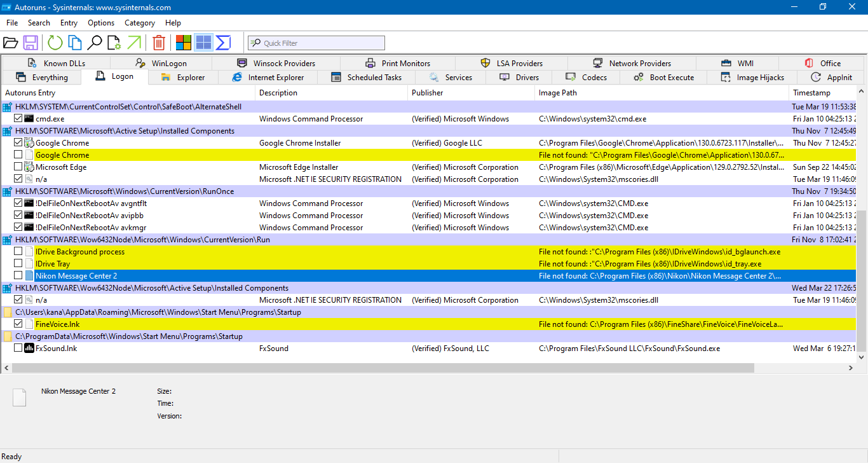Screen dimensions: 868x463
Task: Open the Category menu
Action: click(140, 23)
